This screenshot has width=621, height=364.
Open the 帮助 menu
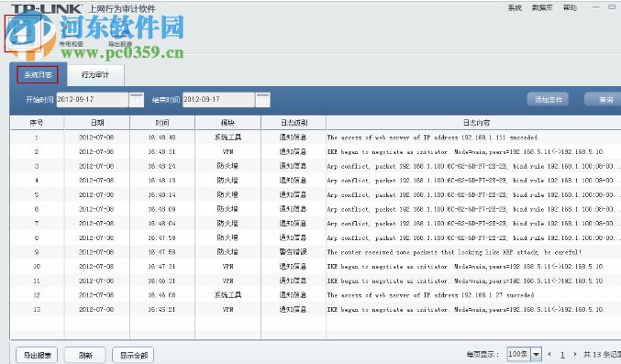[570, 8]
